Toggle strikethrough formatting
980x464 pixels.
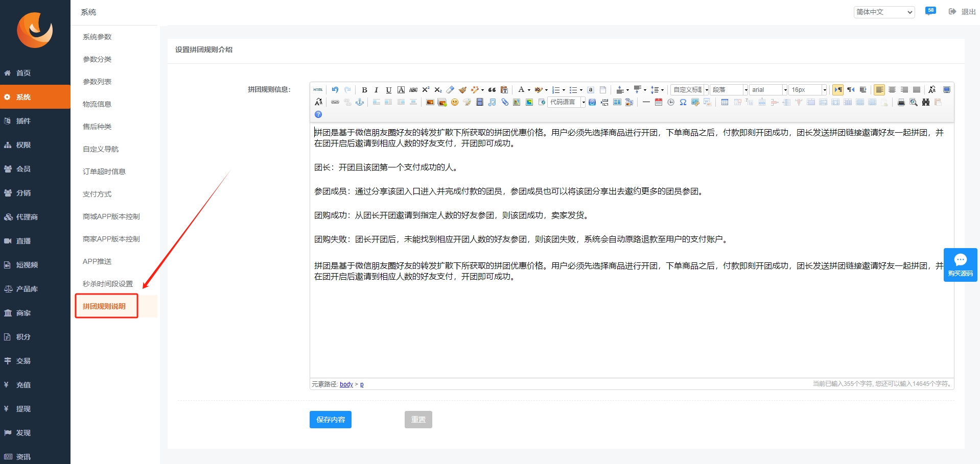(413, 90)
